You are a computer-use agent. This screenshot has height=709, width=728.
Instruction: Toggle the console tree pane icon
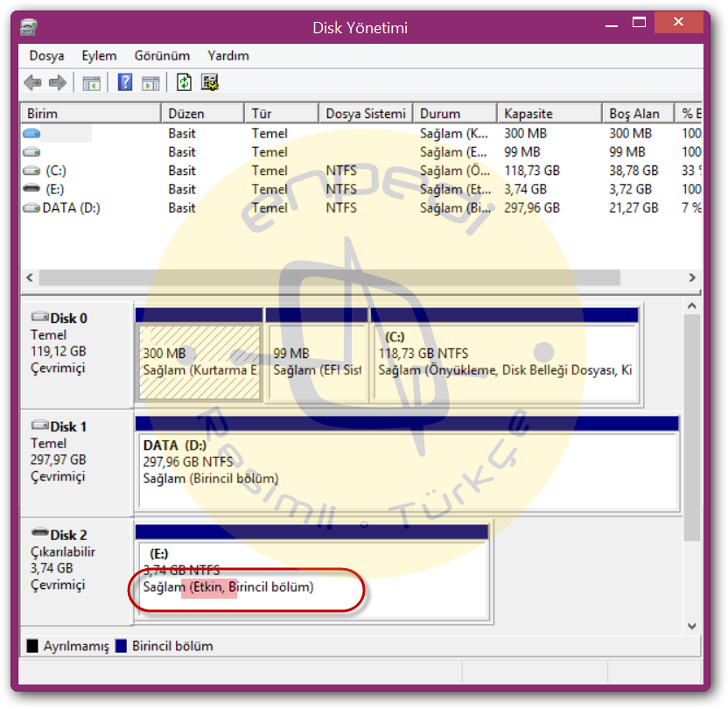[x=93, y=82]
